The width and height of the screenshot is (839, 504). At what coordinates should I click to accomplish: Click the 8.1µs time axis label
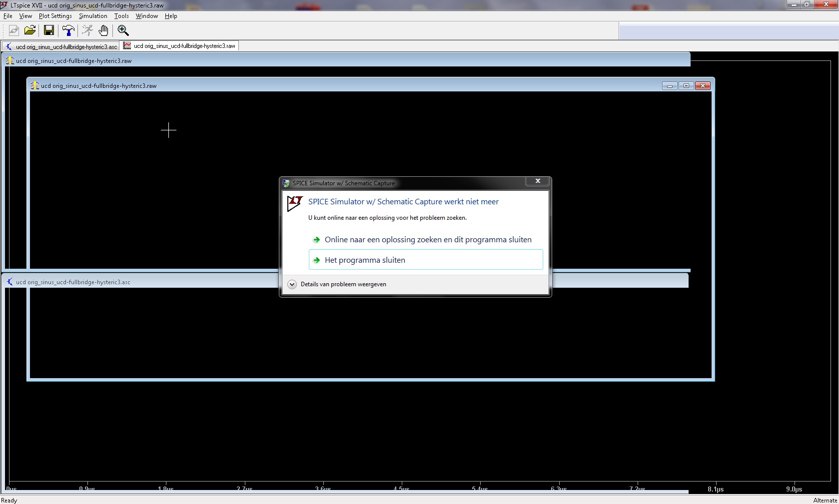(x=716, y=490)
